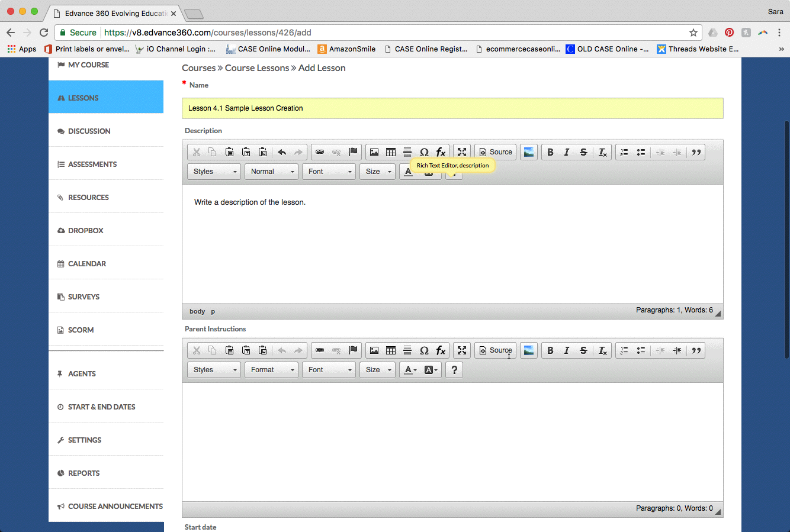Insert numbered list in Parent Instructions editor

(x=624, y=350)
